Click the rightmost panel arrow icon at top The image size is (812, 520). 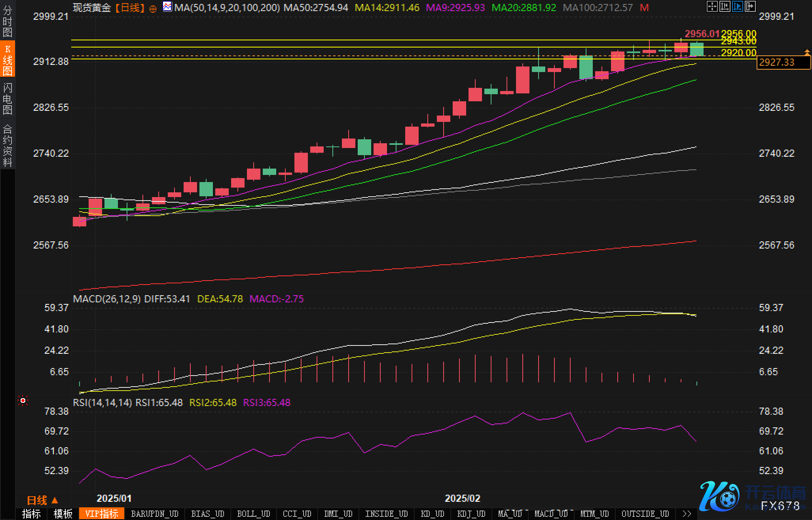point(750,6)
